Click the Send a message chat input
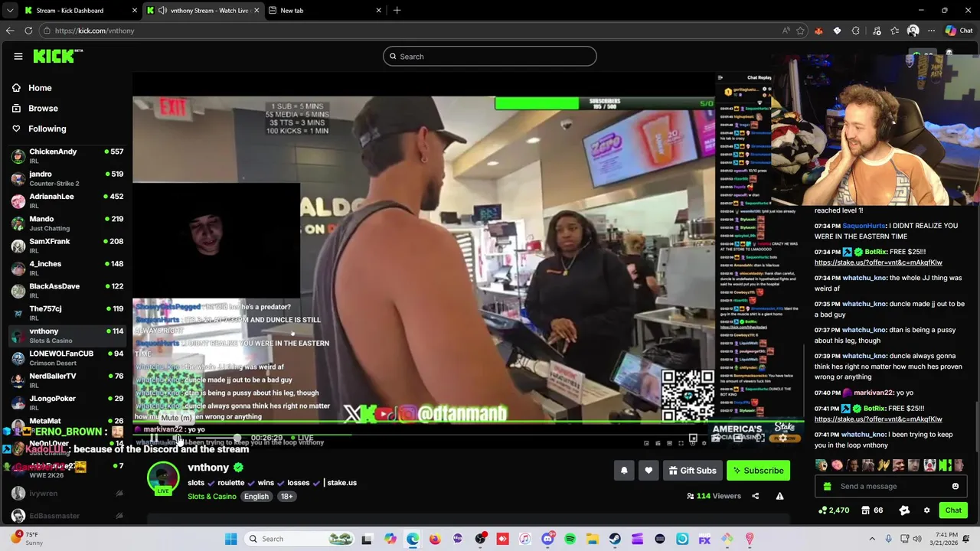980x551 pixels. (892, 486)
